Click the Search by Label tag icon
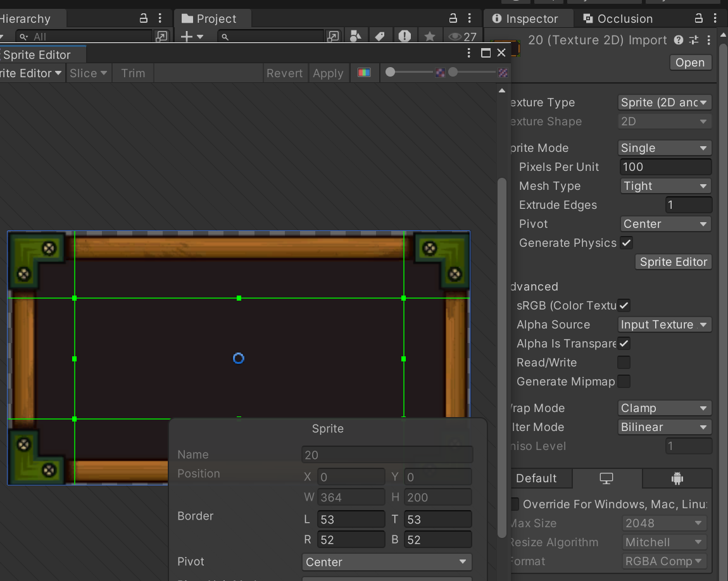Image resolution: width=728 pixels, height=581 pixels. point(380,37)
